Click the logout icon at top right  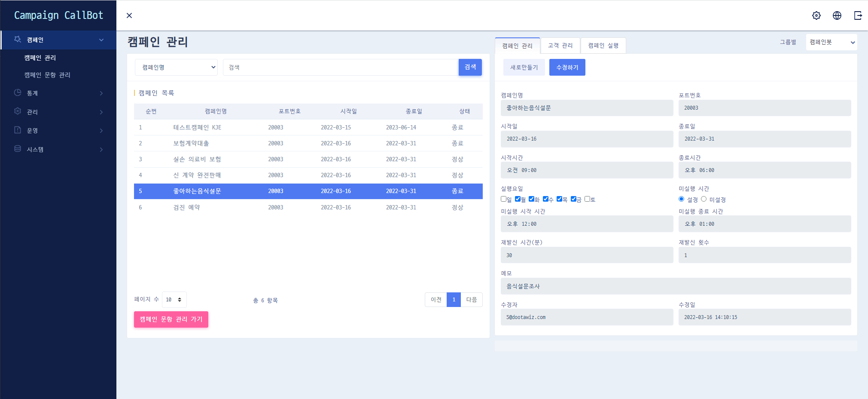tap(858, 15)
